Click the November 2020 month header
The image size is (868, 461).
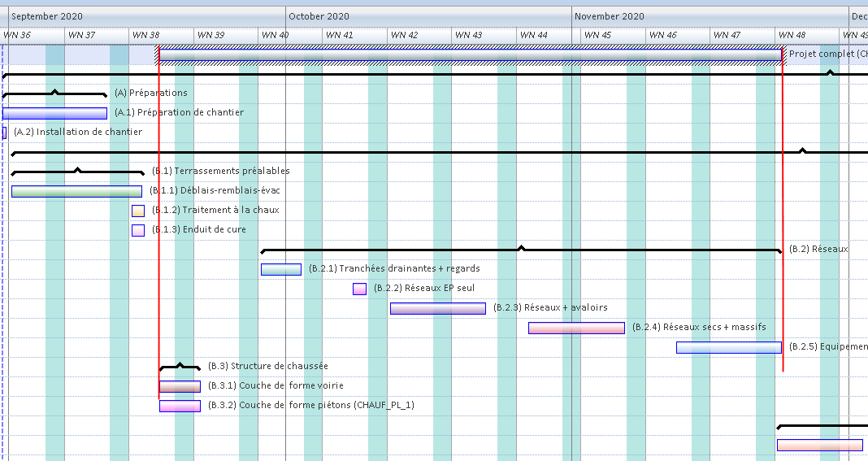pos(610,16)
